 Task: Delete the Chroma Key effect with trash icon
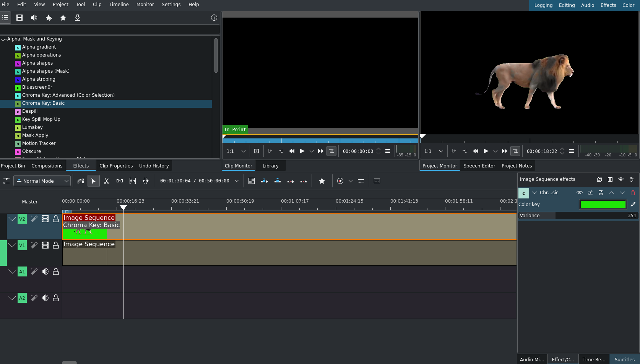pyautogui.click(x=633, y=193)
